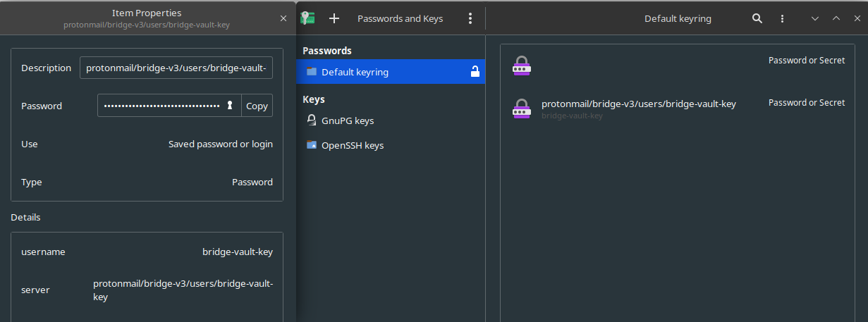Open the search icon in the header
The width and height of the screenshot is (868, 322).
coord(757,18)
